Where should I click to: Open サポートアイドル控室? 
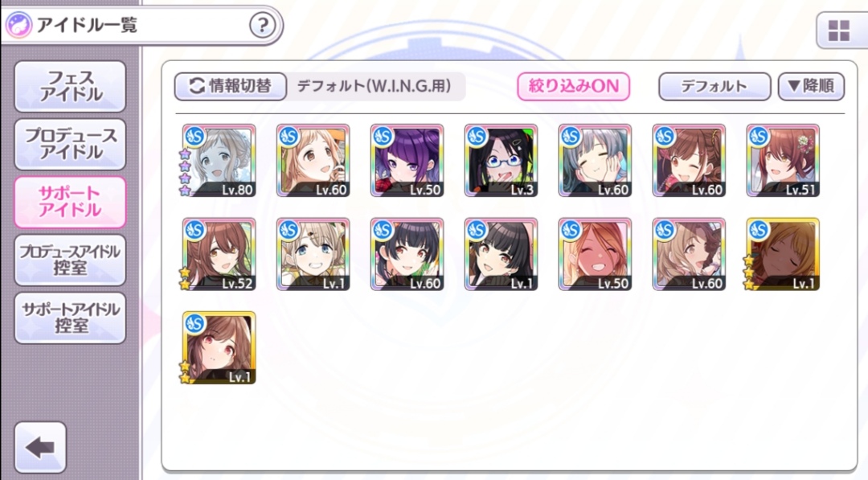pyautogui.click(x=70, y=318)
